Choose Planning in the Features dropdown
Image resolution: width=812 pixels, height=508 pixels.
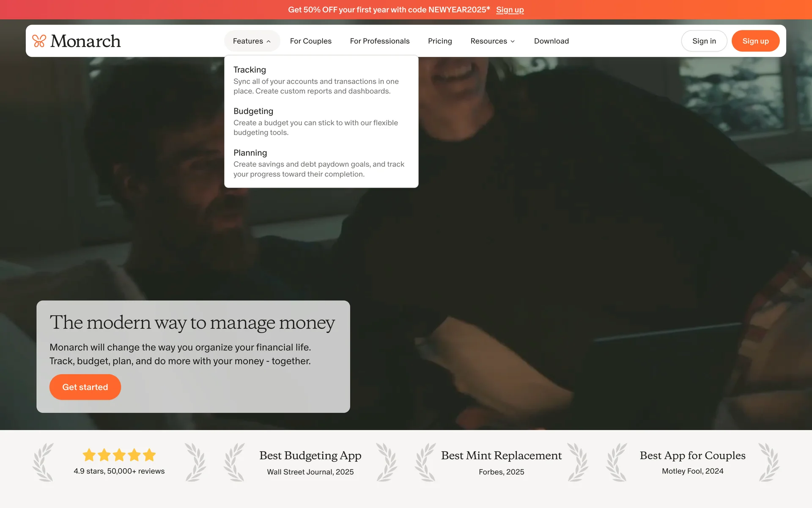pos(250,153)
